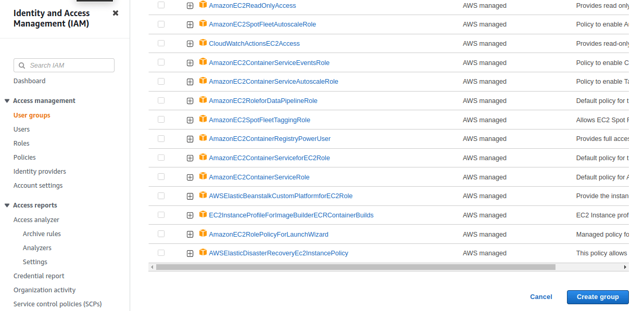The height and width of the screenshot is (311, 644).
Task: Expand details for AmazonEC2ReadOnlyAccess policy
Action: click(x=190, y=6)
